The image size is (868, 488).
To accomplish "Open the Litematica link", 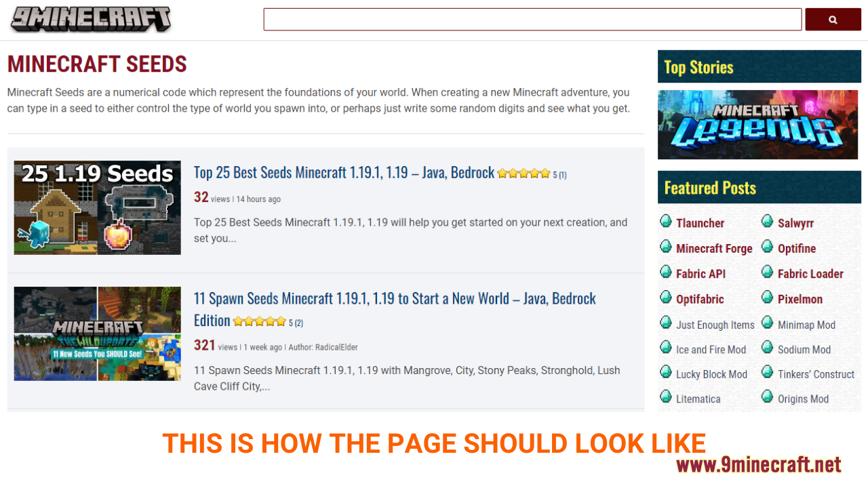I will (698, 399).
